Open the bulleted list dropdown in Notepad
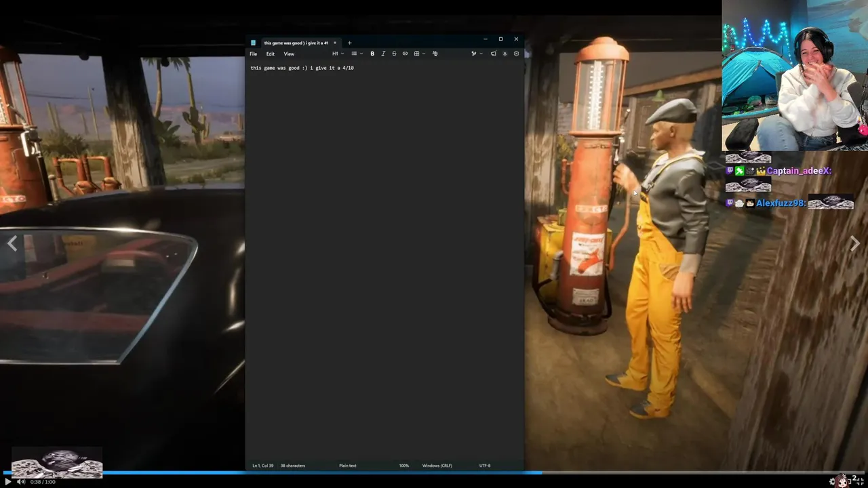The width and height of the screenshot is (868, 488). pyautogui.click(x=357, y=54)
